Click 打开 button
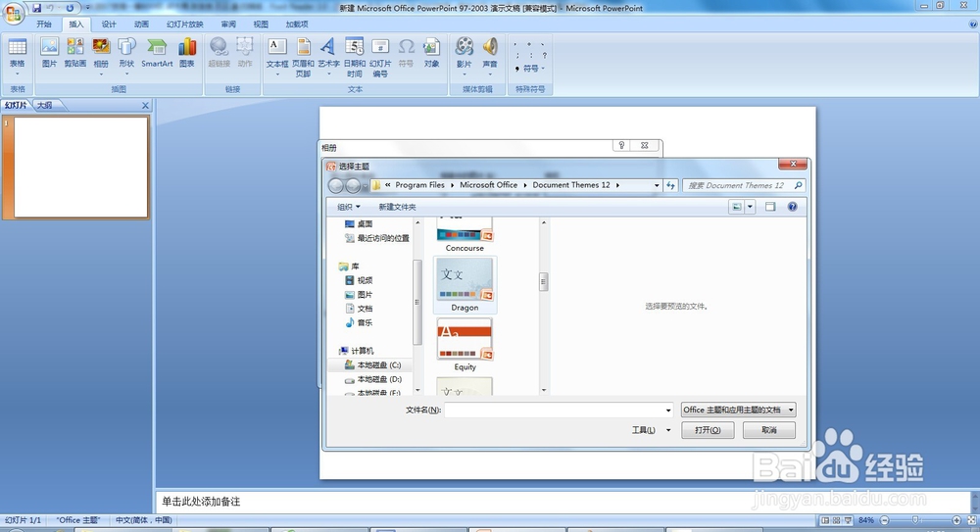 tap(708, 430)
